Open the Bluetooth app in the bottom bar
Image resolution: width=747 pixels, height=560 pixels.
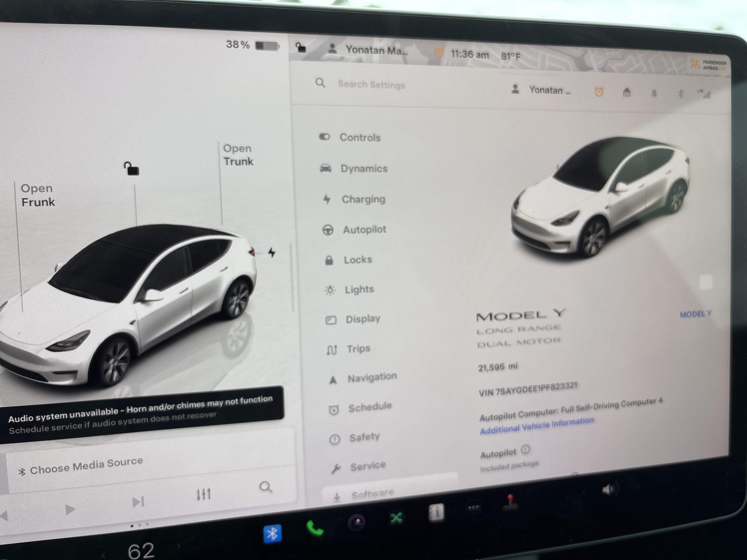[x=272, y=534]
